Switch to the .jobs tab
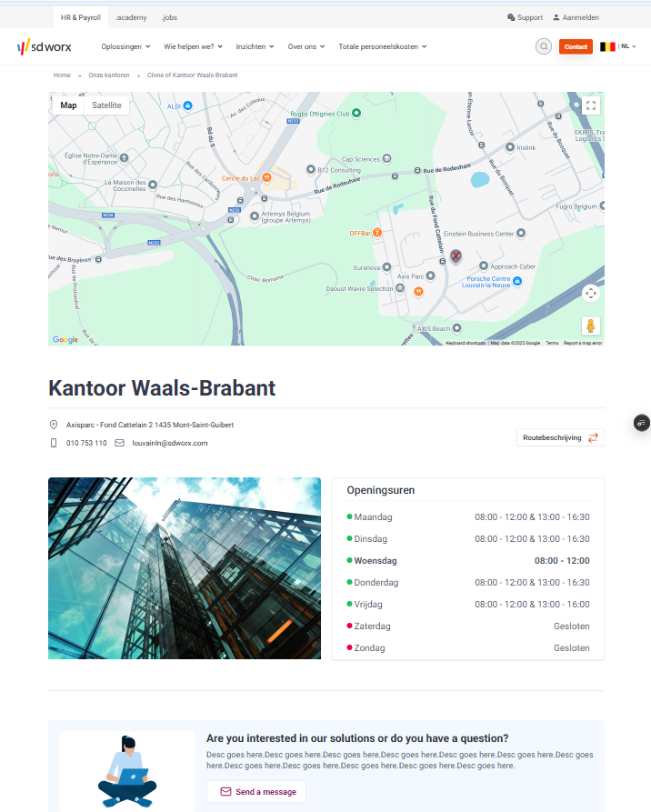651x812 pixels. [x=169, y=17]
